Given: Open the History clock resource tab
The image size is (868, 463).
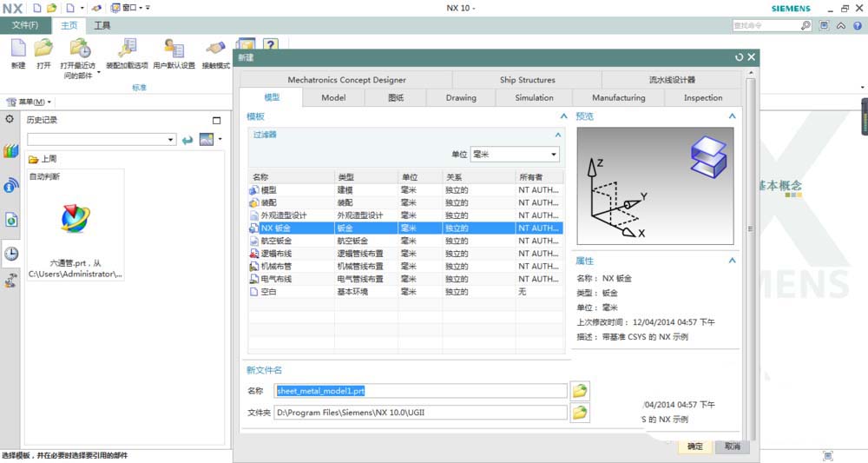Looking at the screenshot, I should 11,254.
